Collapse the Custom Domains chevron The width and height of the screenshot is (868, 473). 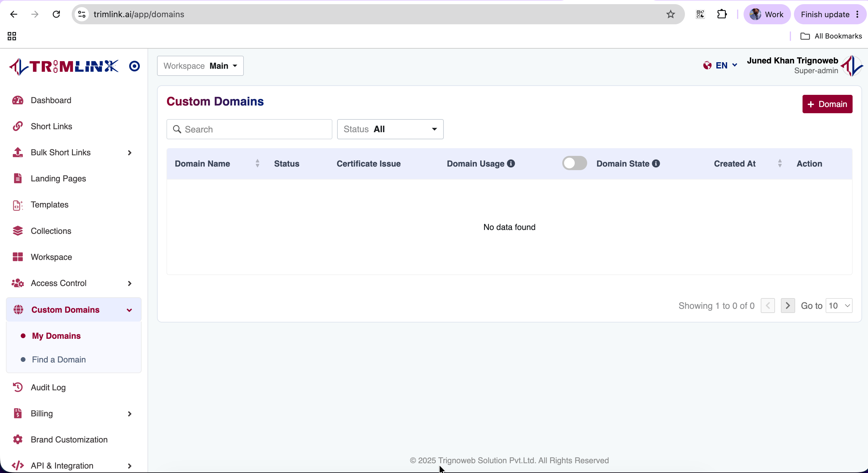[x=129, y=310]
